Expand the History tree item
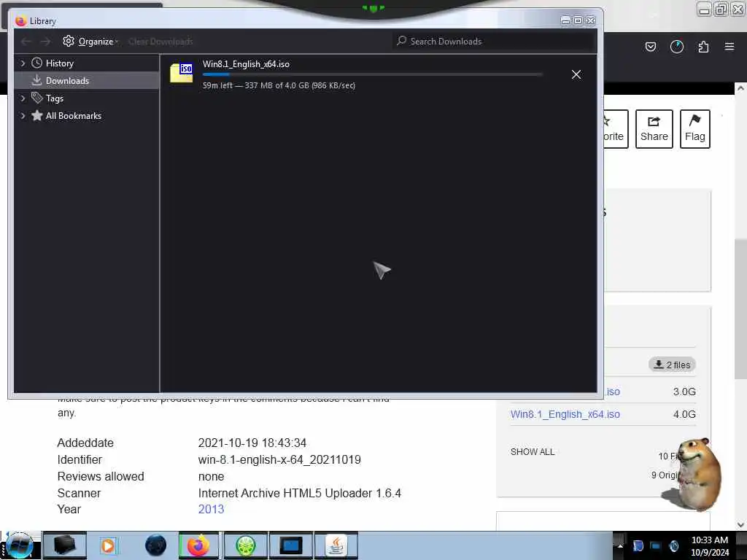 [23, 63]
